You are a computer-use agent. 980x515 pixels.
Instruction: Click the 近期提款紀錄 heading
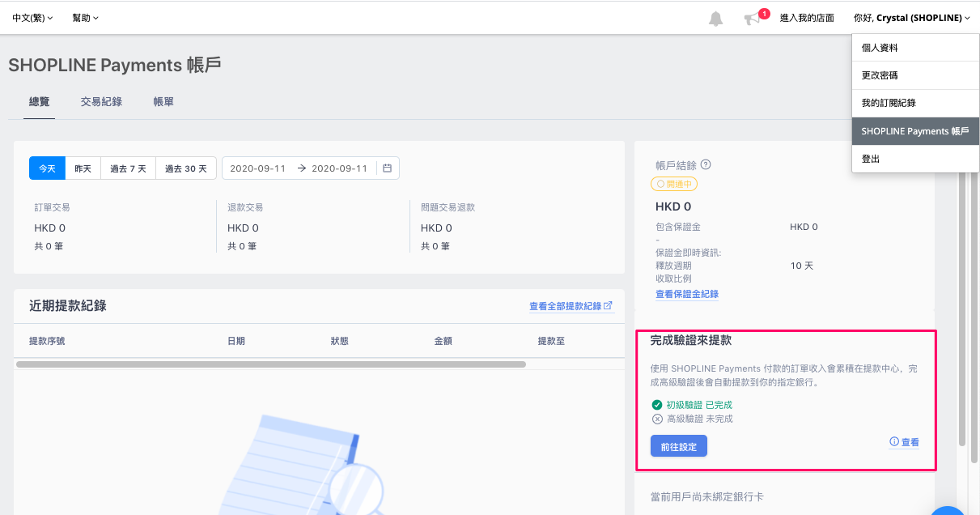point(68,306)
